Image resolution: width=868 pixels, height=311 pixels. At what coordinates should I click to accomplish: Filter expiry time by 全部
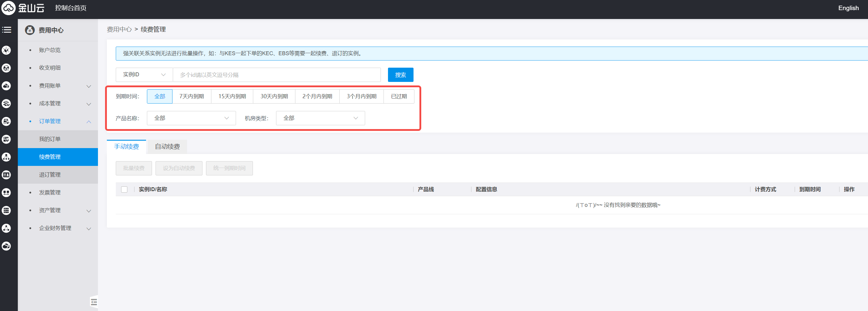[160, 96]
